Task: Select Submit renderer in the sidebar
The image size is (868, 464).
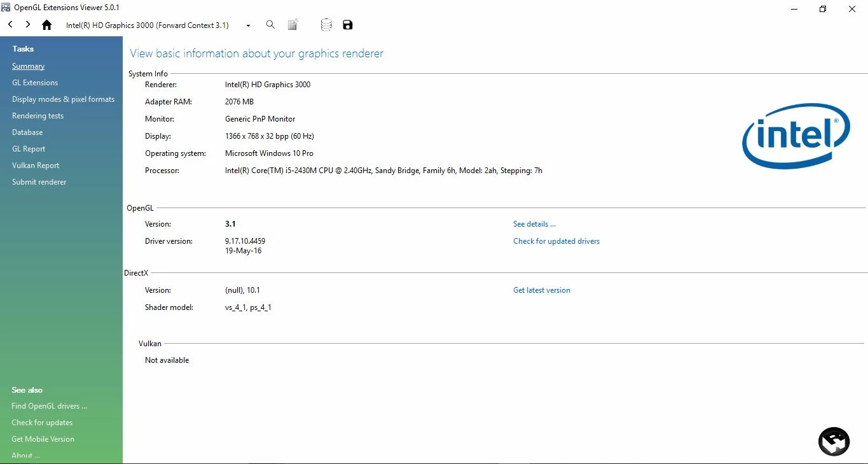Action: tap(39, 182)
